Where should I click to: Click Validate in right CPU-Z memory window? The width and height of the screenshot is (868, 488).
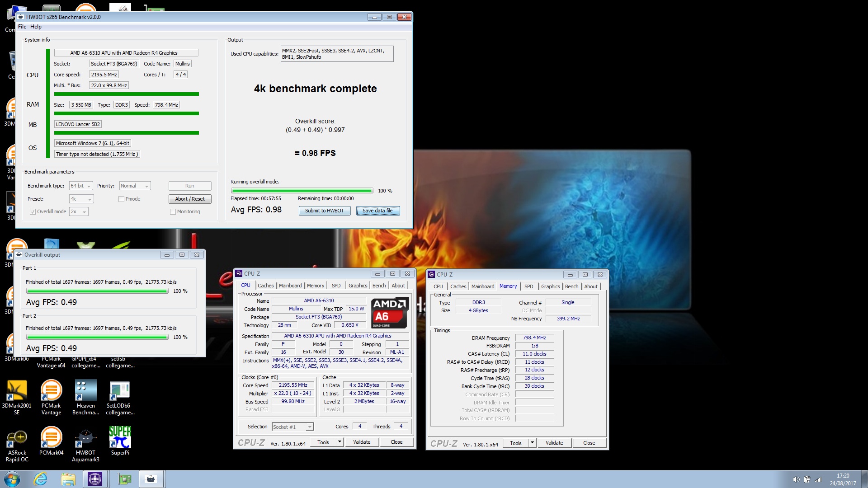554,443
